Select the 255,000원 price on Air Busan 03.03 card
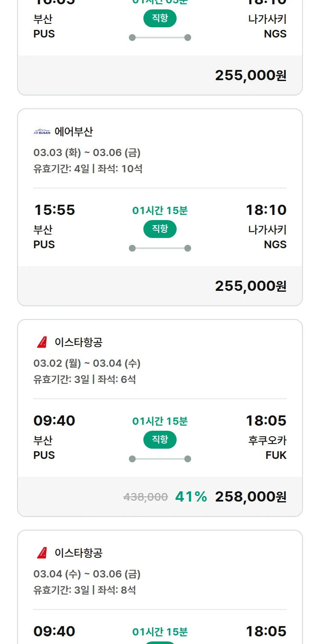The width and height of the screenshot is (320, 644). tap(250, 286)
